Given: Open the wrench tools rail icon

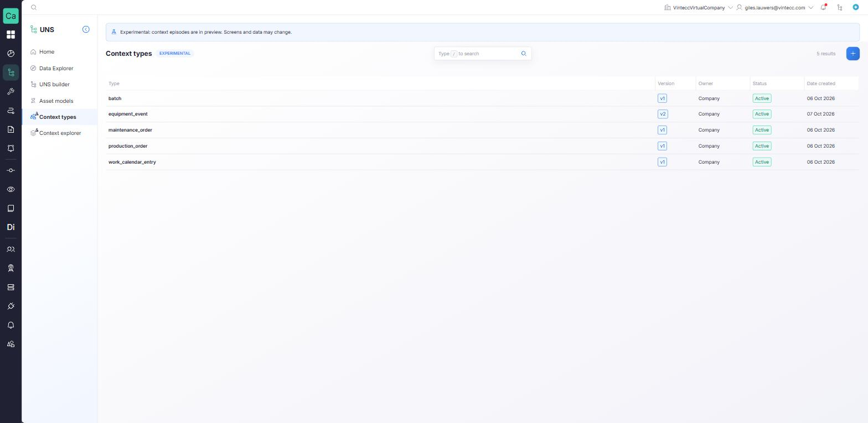Looking at the screenshot, I should coord(11,92).
